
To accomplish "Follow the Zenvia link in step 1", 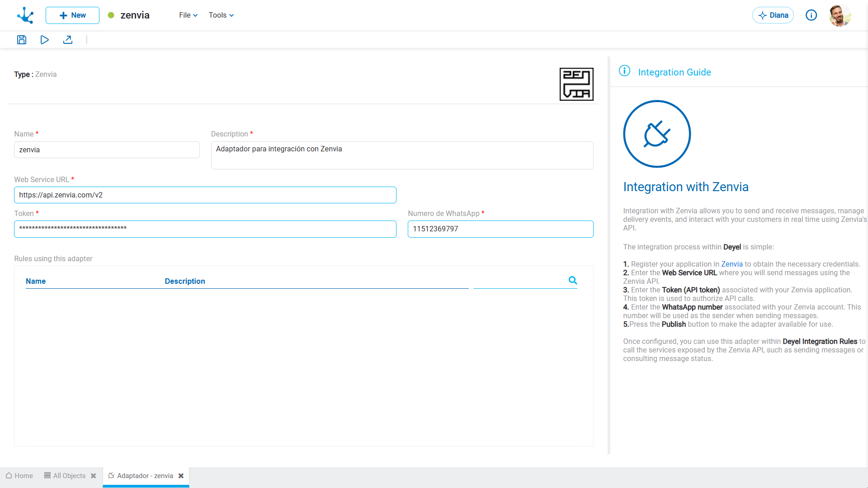I will click(732, 264).
